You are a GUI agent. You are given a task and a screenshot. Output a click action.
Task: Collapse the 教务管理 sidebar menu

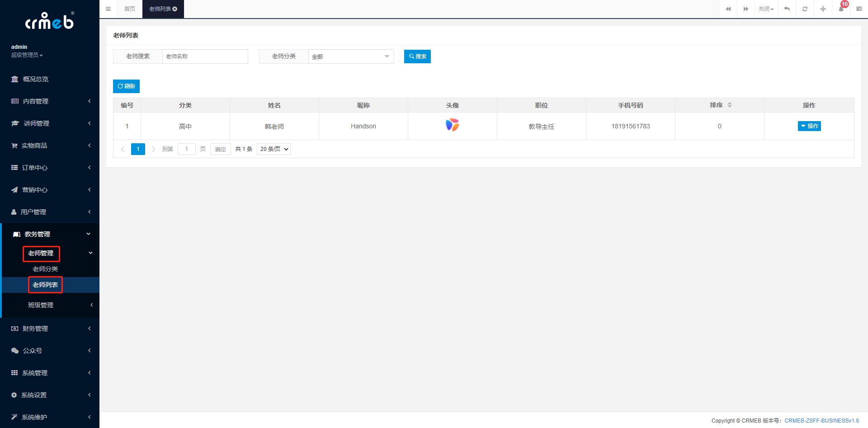[x=50, y=234]
